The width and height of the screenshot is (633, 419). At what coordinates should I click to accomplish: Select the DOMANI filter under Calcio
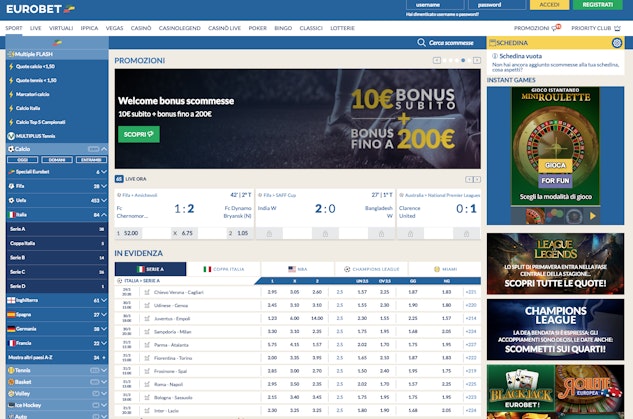pos(57,160)
